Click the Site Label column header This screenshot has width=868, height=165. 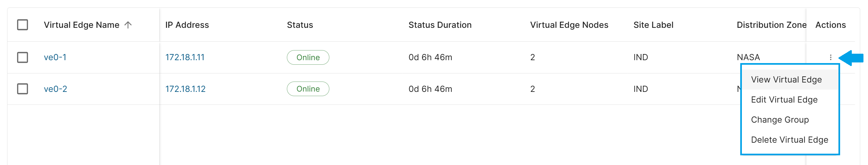[653, 25]
